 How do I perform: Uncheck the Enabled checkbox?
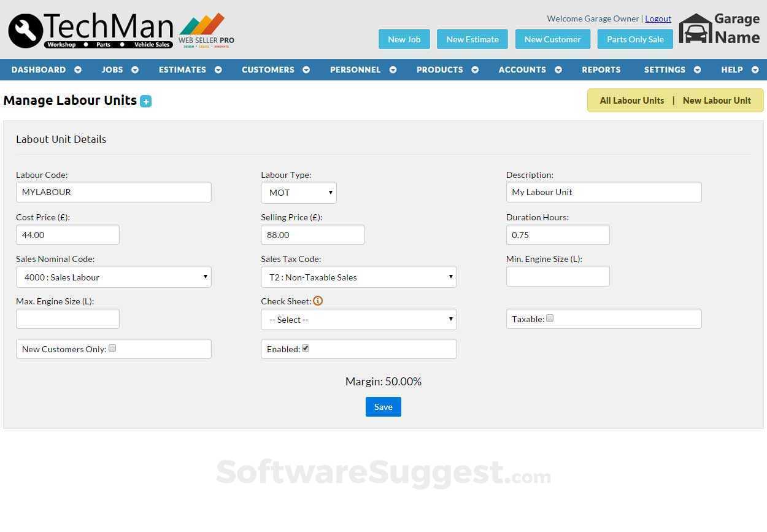pyautogui.click(x=305, y=348)
